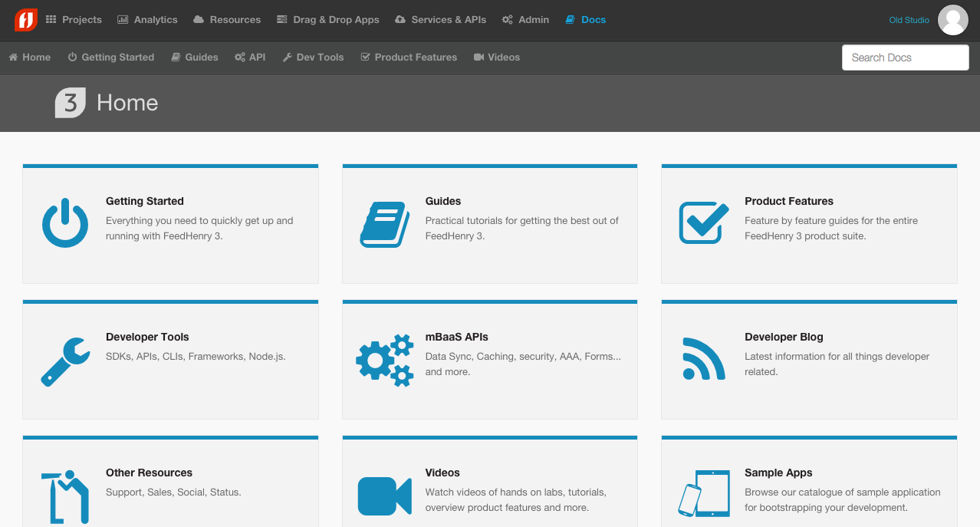This screenshot has width=980, height=527.
Task: Click the Developer Blog RSS icon
Action: pos(703,359)
